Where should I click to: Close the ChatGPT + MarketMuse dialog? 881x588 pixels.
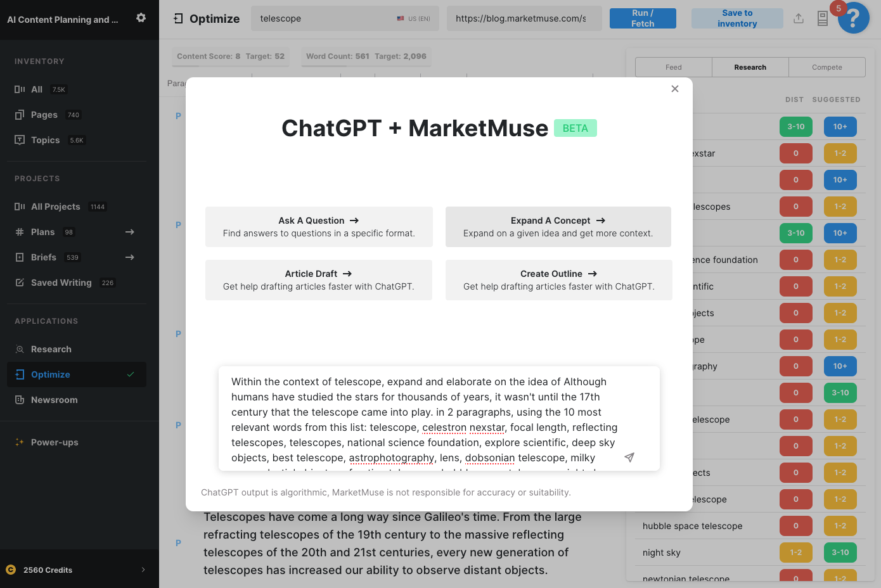click(675, 89)
